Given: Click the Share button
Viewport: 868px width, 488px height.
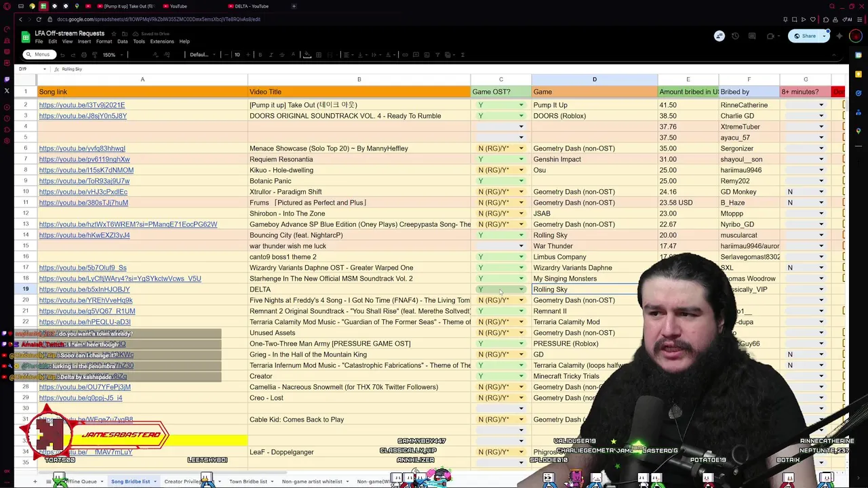Looking at the screenshot, I should click(x=804, y=36).
